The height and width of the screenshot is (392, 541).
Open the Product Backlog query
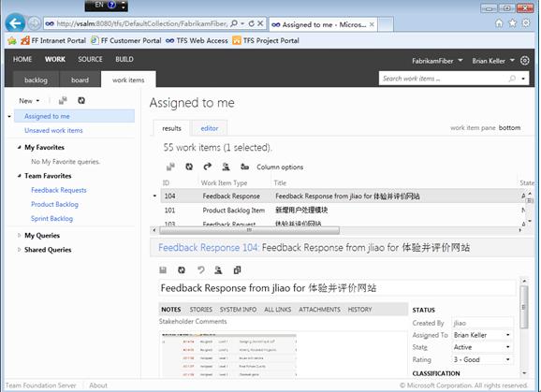pos(54,204)
